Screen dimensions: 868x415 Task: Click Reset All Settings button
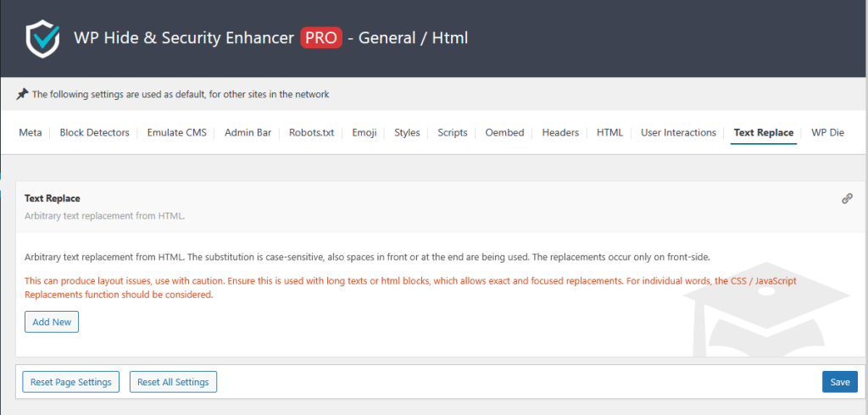click(173, 382)
